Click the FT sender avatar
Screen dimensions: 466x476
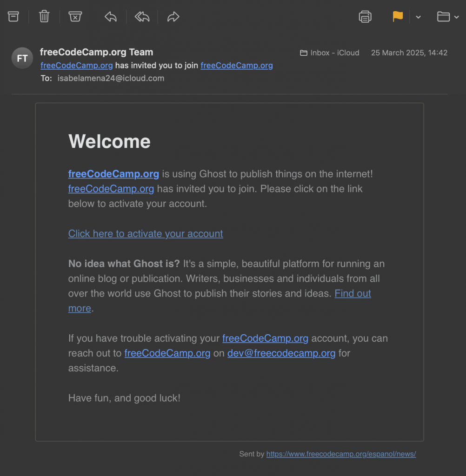click(x=22, y=58)
